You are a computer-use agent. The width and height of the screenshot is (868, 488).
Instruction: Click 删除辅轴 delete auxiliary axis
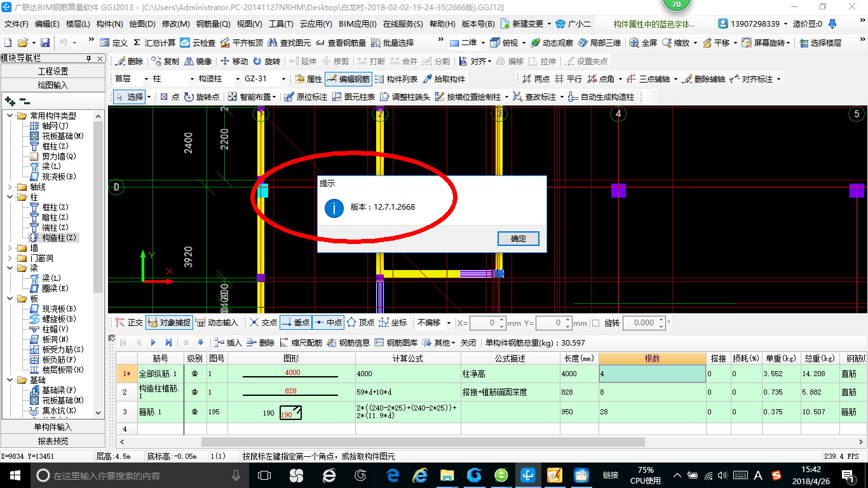703,79
